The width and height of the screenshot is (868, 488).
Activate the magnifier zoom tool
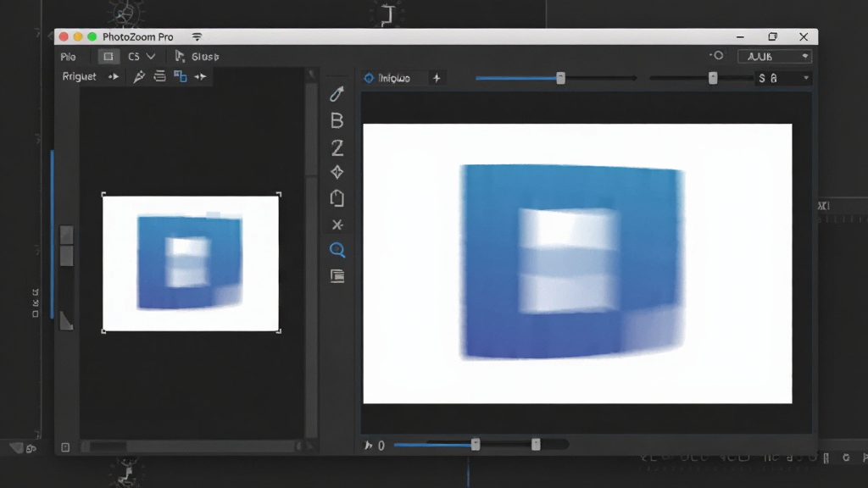(337, 250)
